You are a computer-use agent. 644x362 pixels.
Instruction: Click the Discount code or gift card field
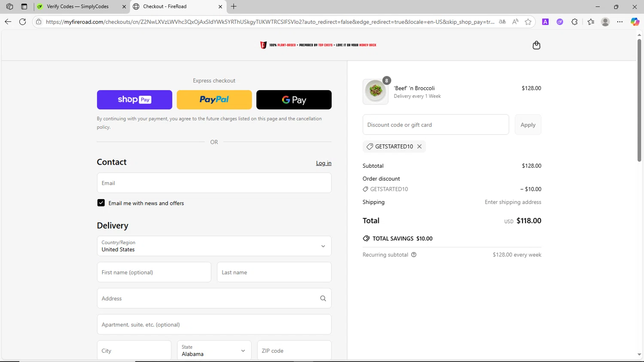point(436,125)
